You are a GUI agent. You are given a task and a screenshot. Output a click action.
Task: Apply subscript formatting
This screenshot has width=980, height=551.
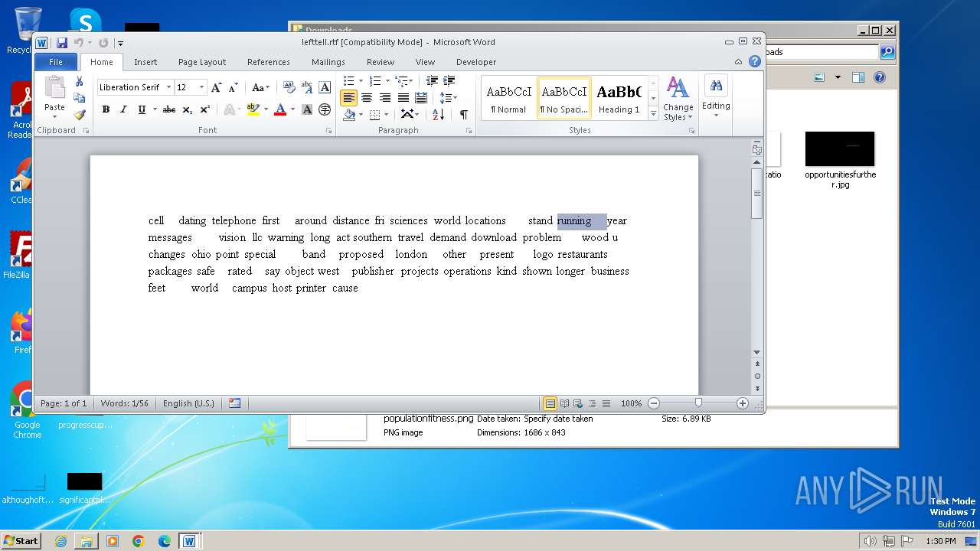click(188, 109)
